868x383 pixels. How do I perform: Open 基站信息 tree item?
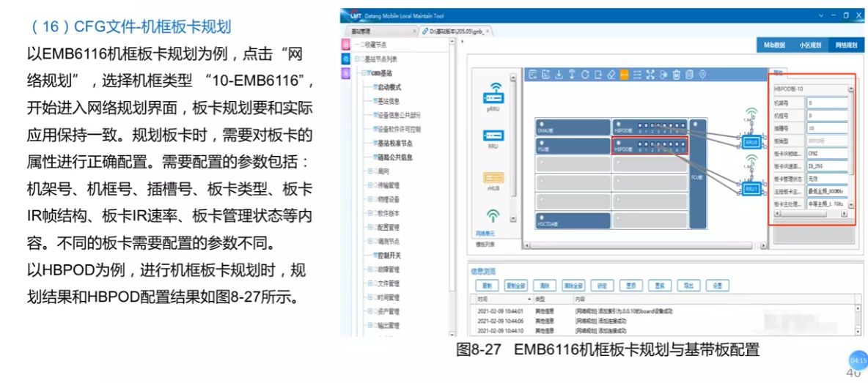click(x=388, y=101)
